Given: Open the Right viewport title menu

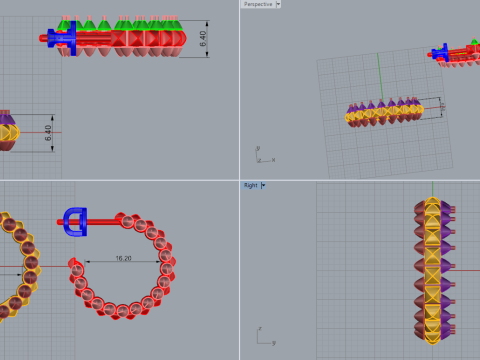Looking at the screenshot, I should pos(251,185).
